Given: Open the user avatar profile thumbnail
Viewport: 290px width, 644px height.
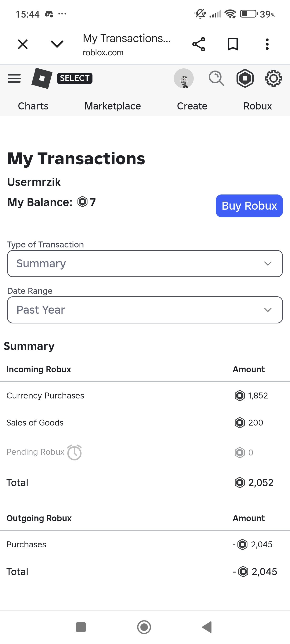Looking at the screenshot, I should point(184,79).
